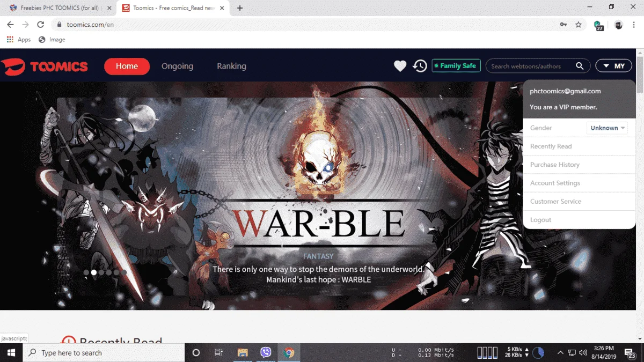644x362 pixels.
Task: Click the key password icon in address bar
Action: pyautogui.click(x=563, y=25)
